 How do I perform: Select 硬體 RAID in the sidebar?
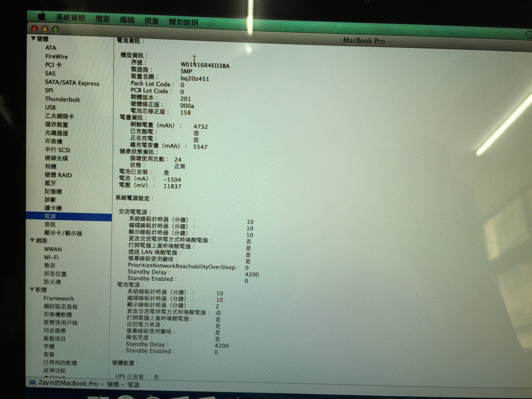tap(58, 175)
